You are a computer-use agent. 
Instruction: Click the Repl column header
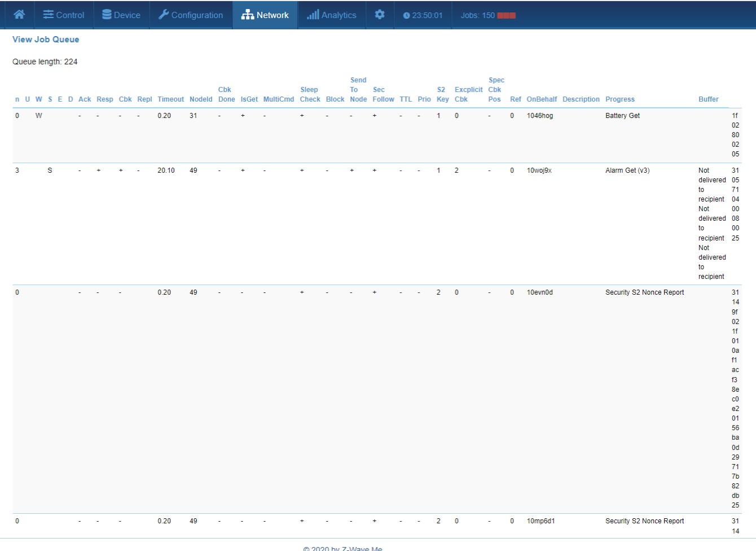144,99
